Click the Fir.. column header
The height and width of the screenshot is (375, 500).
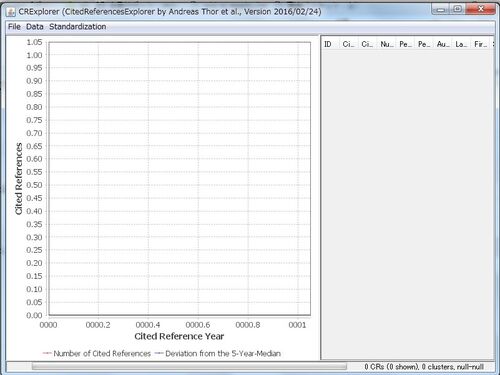(480, 44)
